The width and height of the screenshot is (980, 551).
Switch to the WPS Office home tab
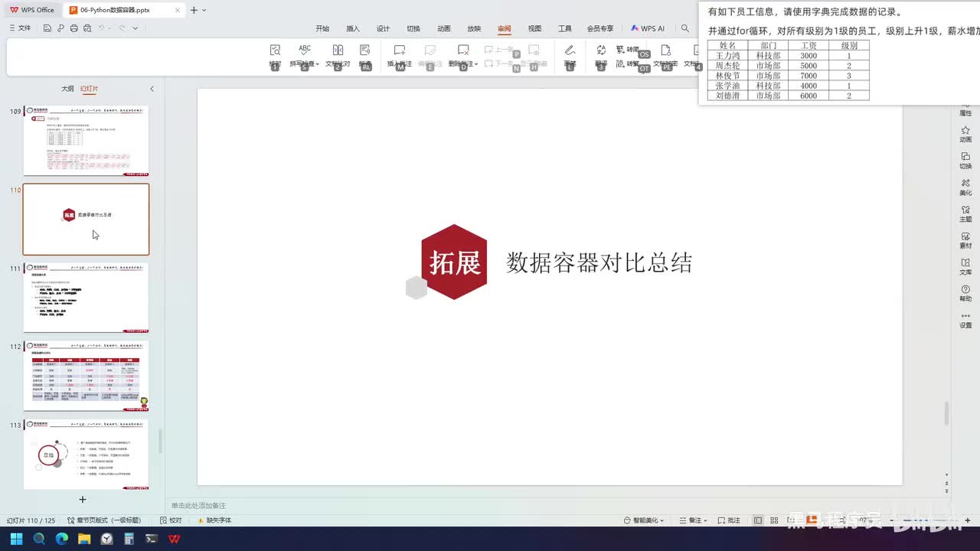coord(31,10)
